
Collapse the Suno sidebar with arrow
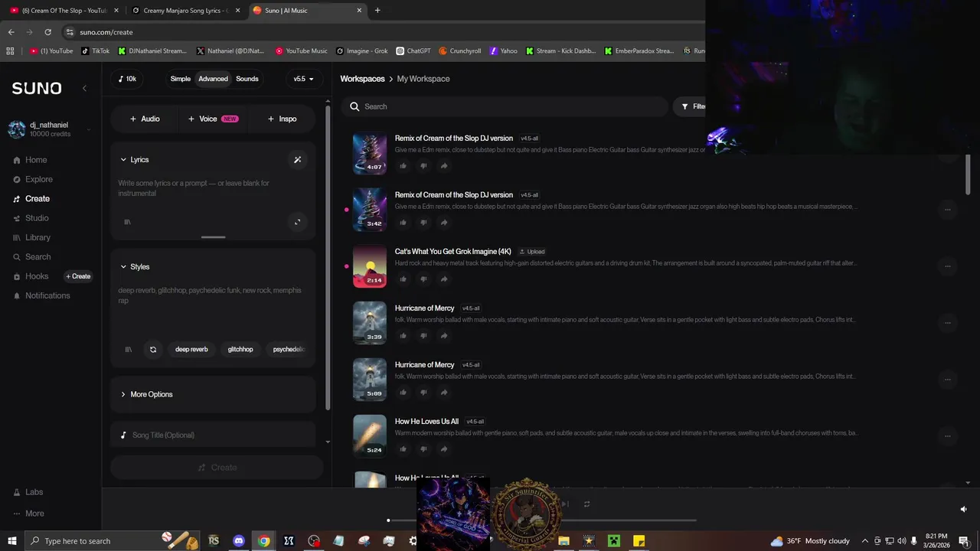tap(84, 89)
